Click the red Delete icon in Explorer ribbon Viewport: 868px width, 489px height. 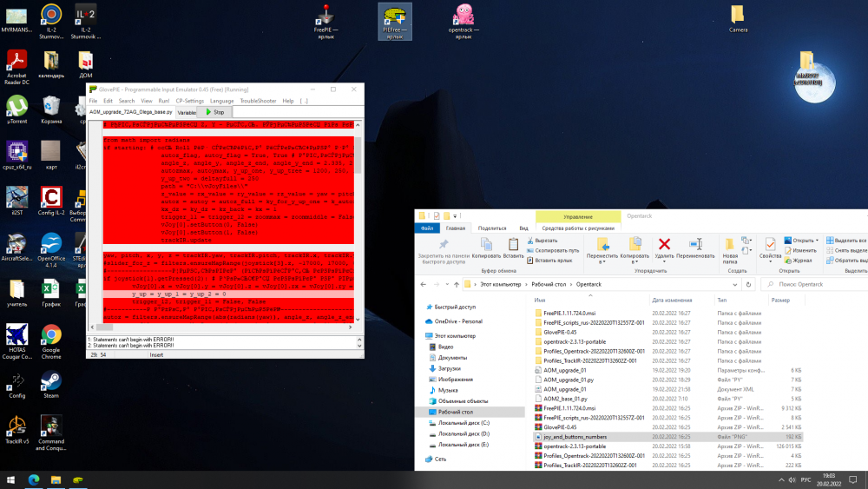coord(664,245)
